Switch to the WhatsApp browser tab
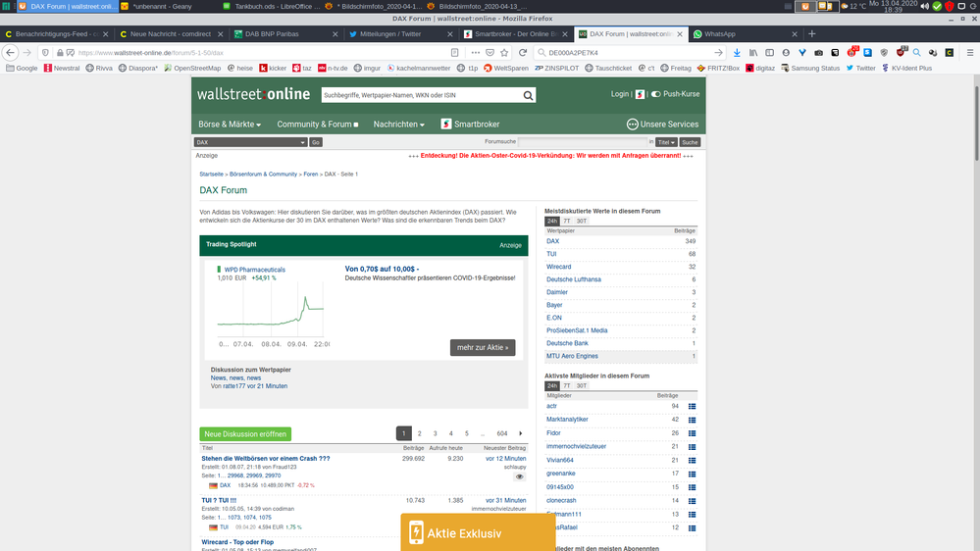980x551 pixels. pos(721,33)
